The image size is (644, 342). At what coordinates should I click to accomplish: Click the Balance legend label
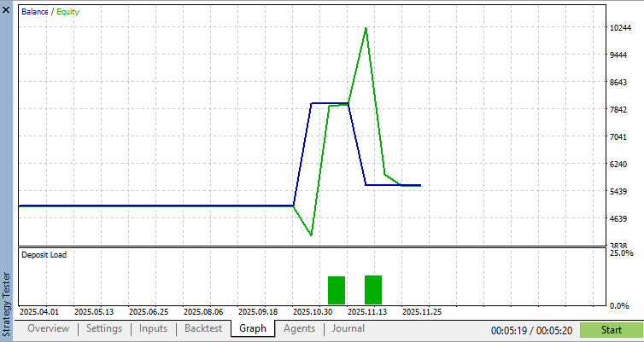[34, 12]
